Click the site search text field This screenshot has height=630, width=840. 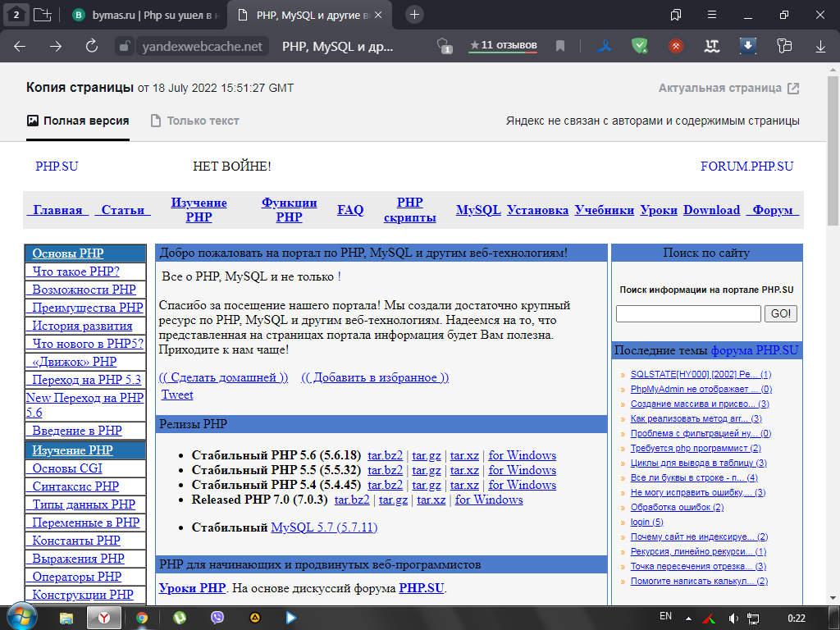point(688,313)
